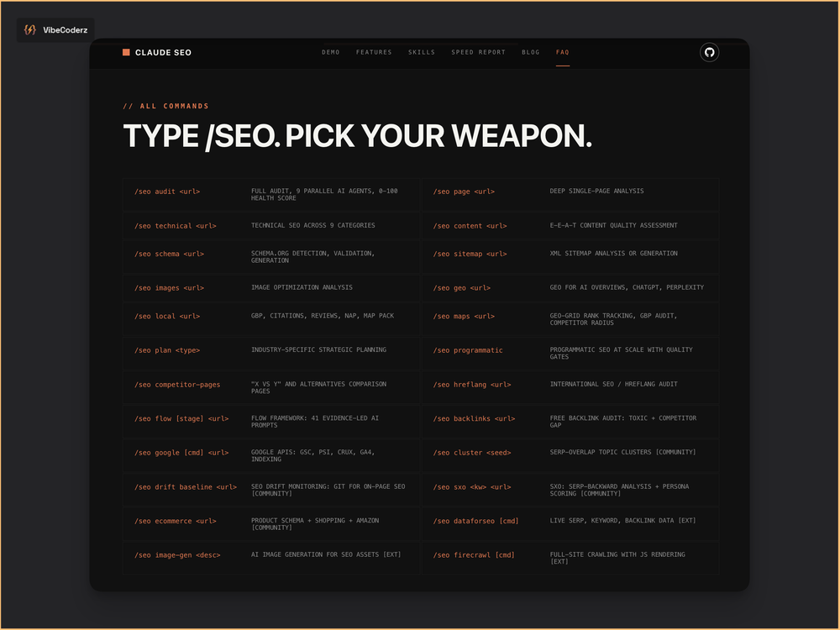Click the '/seo local <url>' command

pos(167,317)
